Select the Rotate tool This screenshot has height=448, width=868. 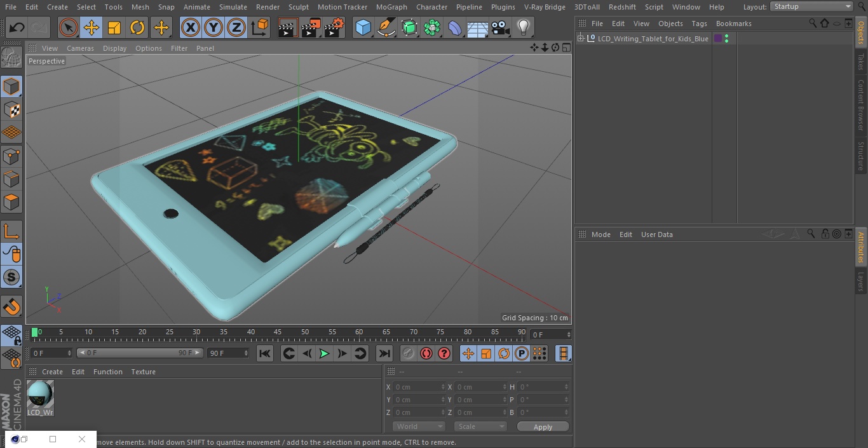[137, 27]
